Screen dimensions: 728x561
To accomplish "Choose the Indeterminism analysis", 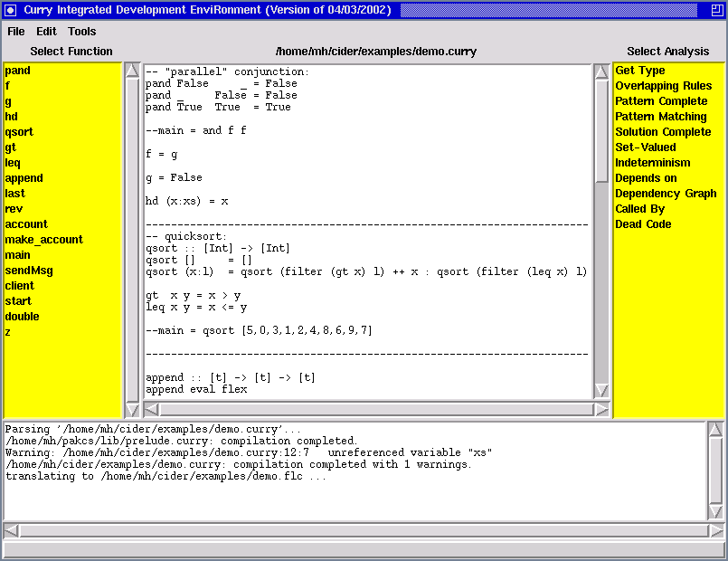I will [652, 163].
